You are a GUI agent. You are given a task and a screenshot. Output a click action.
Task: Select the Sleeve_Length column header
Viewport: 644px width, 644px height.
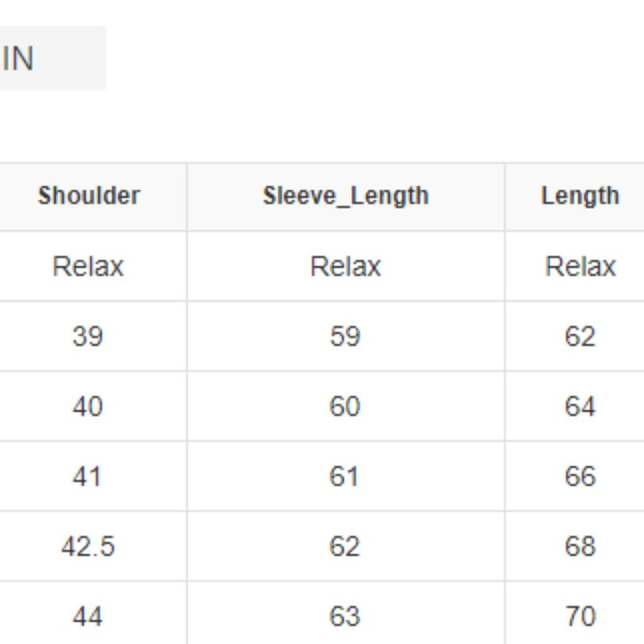tap(345, 196)
